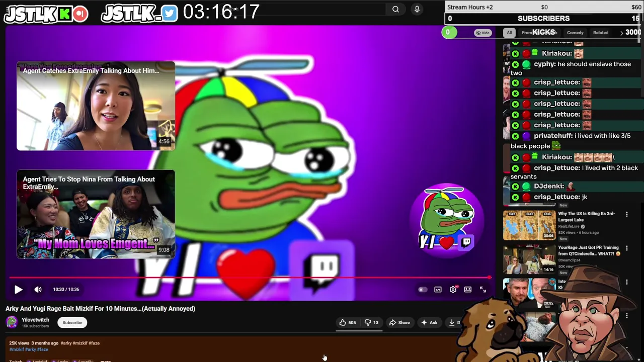Click the green Kick badge beside DJdenki

click(515, 187)
